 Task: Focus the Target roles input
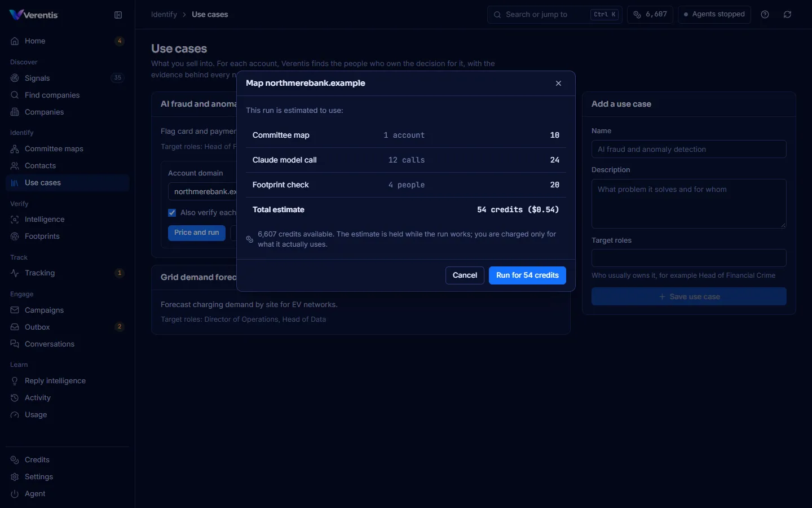(689, 258)
